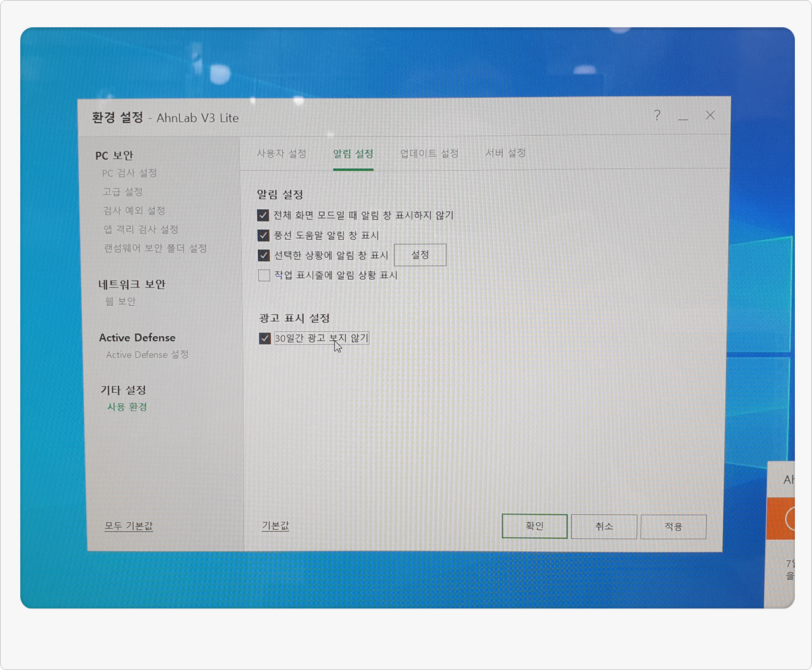Viewport: 812px width, 670px height.
Task: Click the 광고 표시 설정 heading text
Action: [294, 318]
